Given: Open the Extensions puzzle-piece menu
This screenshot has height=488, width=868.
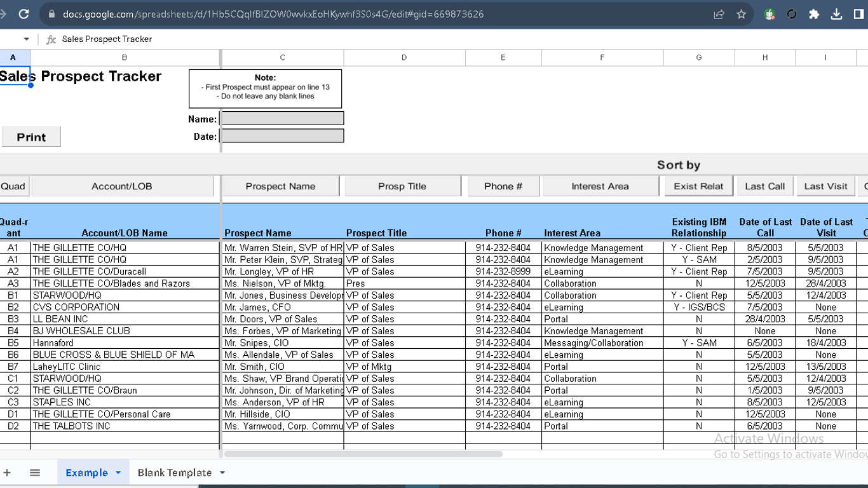Looking at the screenshot, I should click(814, 14).
